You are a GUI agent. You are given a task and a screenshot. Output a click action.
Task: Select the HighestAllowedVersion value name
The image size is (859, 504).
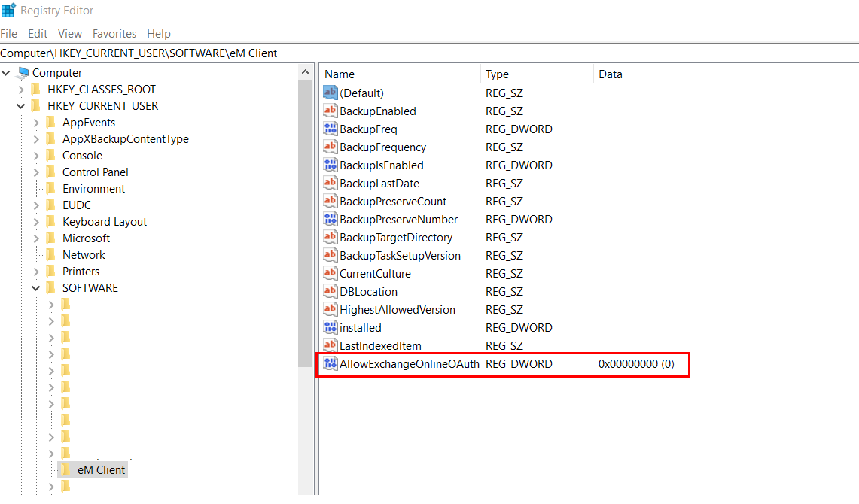(398, 309)
